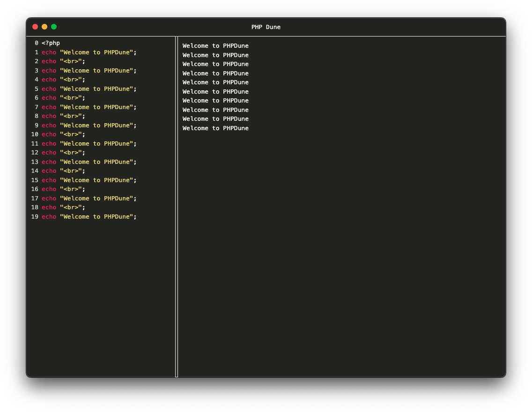The image size is (532, 412).
Task: Minimize the window with the yellow button
Action: [44, 27]
